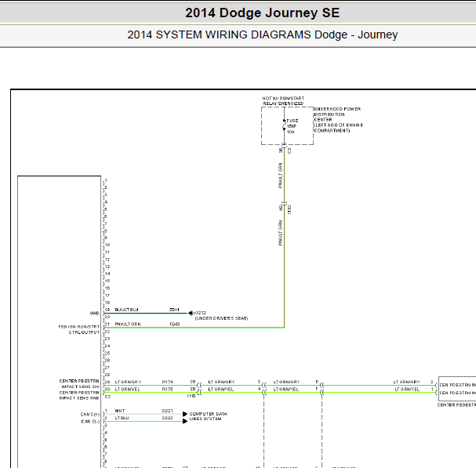Click the "FSD IGN RUN/STRT CTRL OUTPUT" pin description
Viewport: 476px width, 468px height.
(x=79, y=329)
